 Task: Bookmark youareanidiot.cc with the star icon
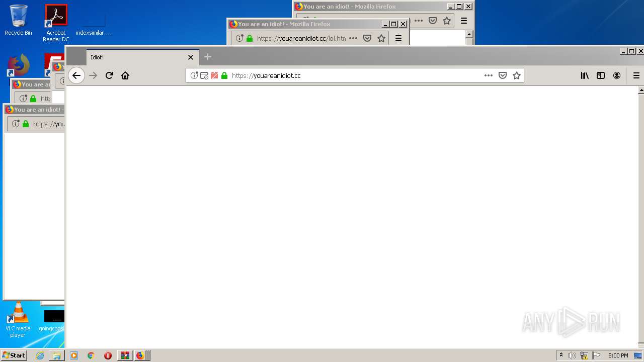coord(517,75)
